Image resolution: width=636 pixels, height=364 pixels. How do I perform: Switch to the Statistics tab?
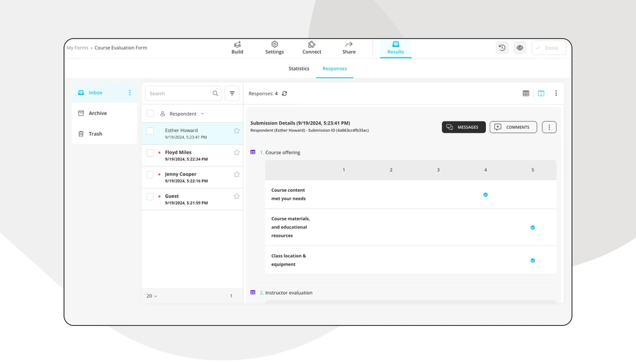coord(298,69)
